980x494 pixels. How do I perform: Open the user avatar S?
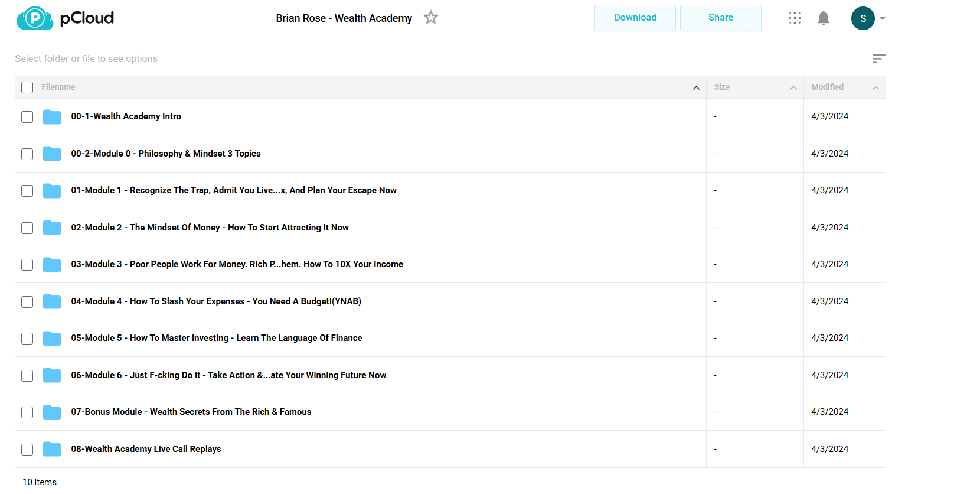tap(863, 18)
